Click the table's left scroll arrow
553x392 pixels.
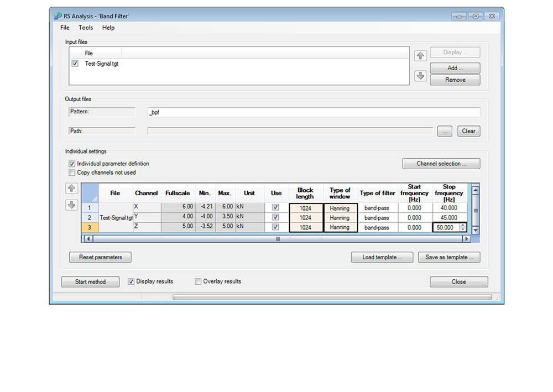point(87,239)
